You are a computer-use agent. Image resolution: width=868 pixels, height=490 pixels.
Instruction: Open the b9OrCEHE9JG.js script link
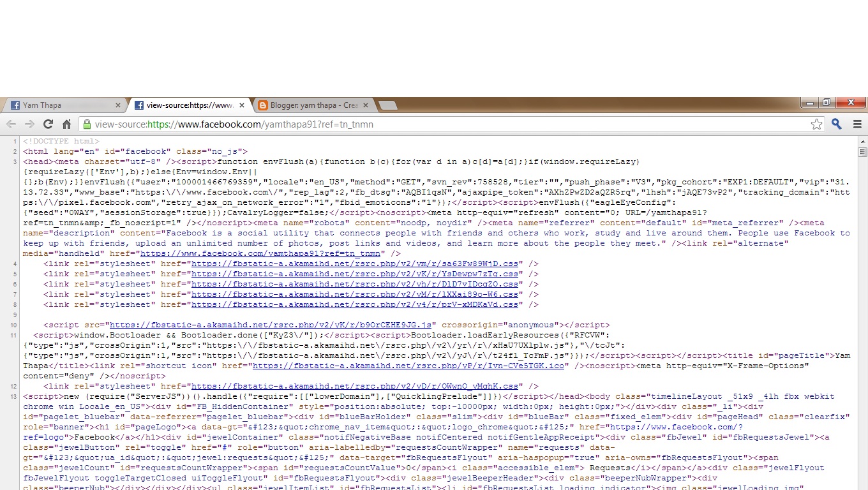coord(271,325)
